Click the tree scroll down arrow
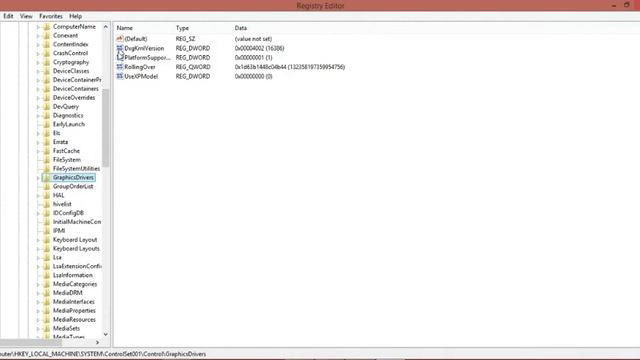The height and width of the screenshot is (360, 640). pyautogui.click(x=106, y=334)
